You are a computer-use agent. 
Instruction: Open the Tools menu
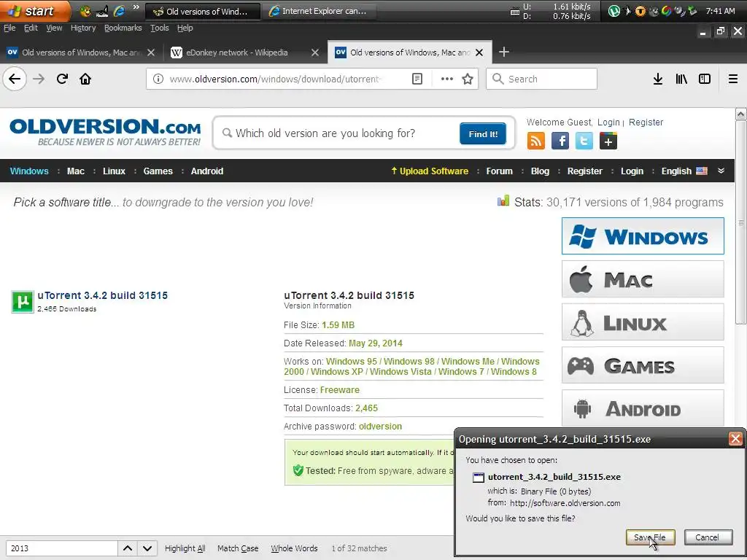pos(160,28)
